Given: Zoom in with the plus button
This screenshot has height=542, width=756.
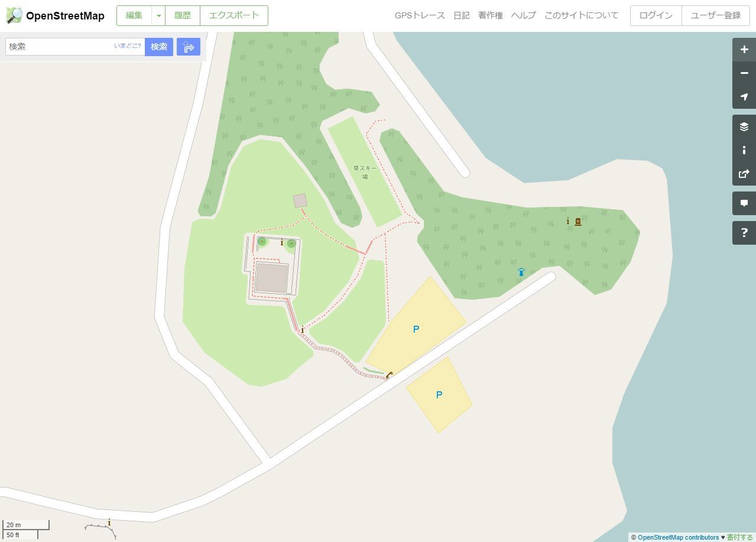Looking at the screenshot, I should click(x=744, y=50).
